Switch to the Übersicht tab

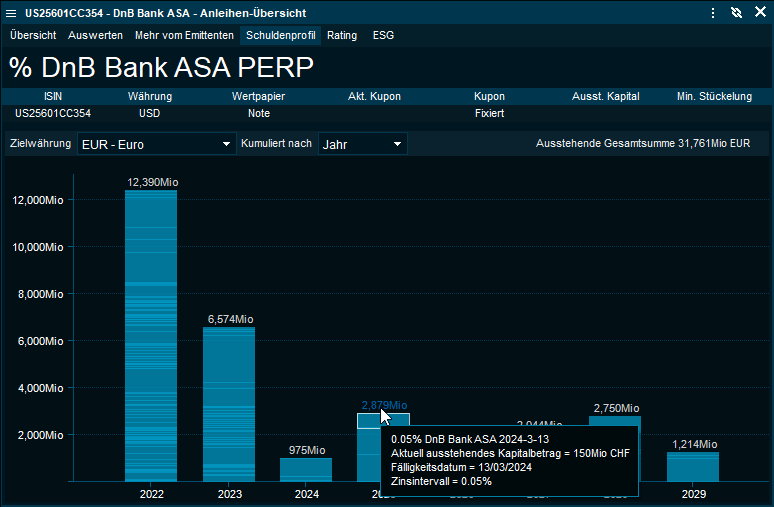(x=33, y=35)
